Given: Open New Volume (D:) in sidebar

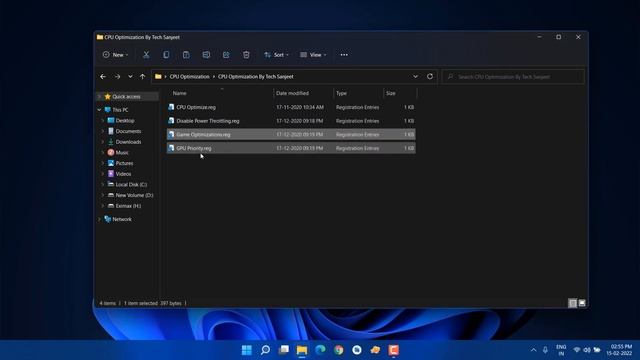Looking at the screenshot, I should (x=134, y=195).
